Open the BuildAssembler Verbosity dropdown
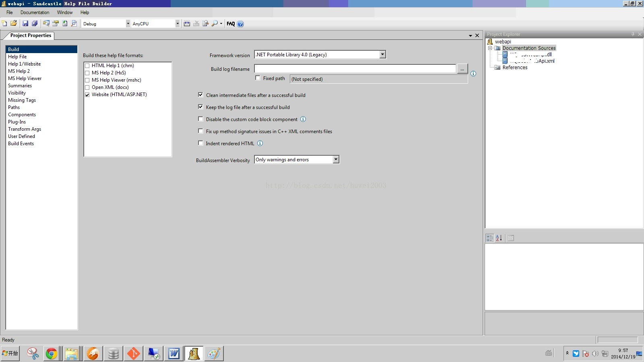 click(336, 160)
